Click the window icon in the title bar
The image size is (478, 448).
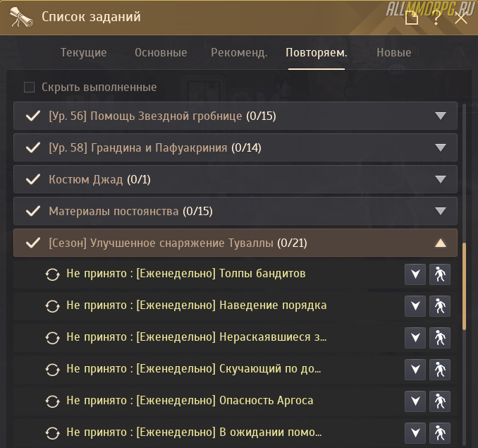pyautogui.click(x=412, y=18)
